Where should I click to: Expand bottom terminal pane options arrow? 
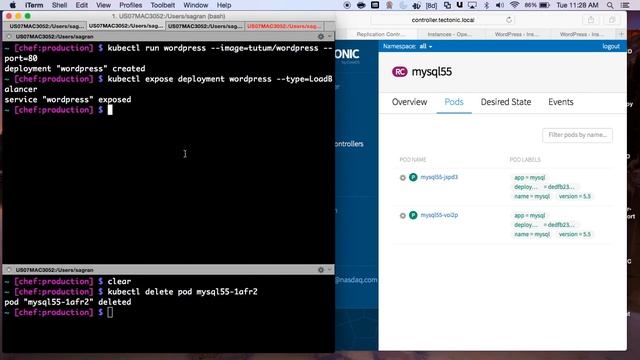pyautogui.click(x=329, y=270)
